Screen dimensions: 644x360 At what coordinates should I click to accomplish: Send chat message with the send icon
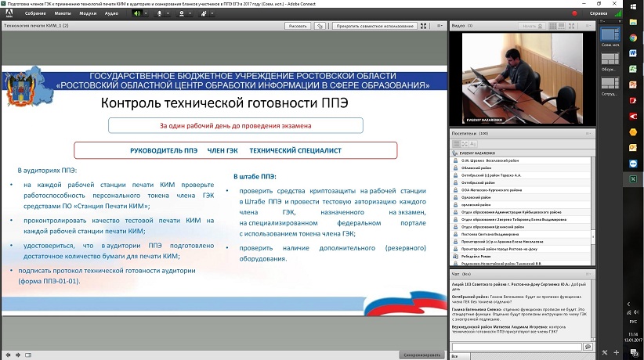pyautogui.click(x=588, y=345)
